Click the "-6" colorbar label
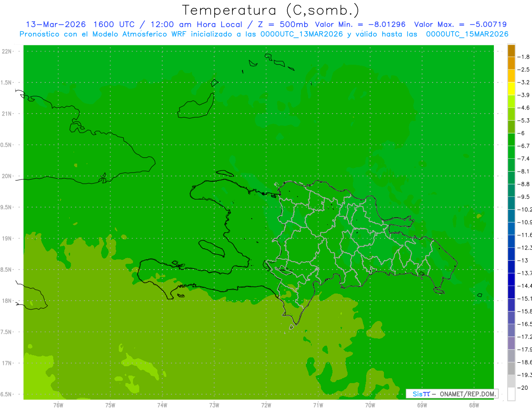 tap(522, 133)
